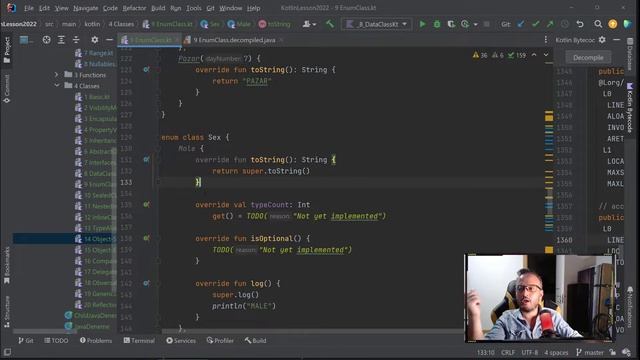Viewport: 640px width, 360px height.
Task: Click the Rollback undo arrow icon
Action: (x=580, y=24)
